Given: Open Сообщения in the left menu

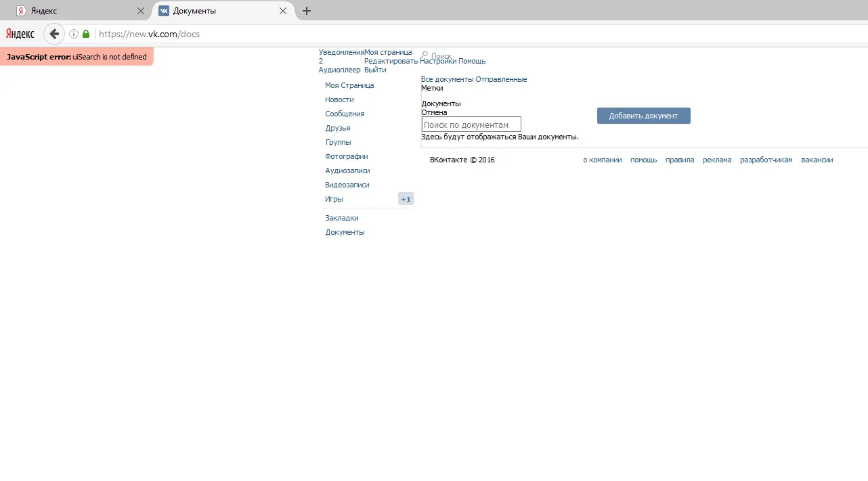Looking at the screenshot, I should tap(345, 114).
